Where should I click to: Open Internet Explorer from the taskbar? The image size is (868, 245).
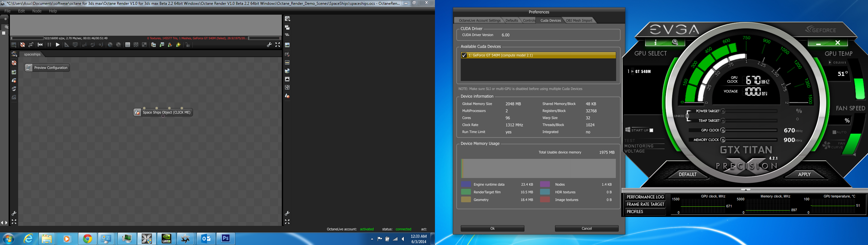[29, 239]
